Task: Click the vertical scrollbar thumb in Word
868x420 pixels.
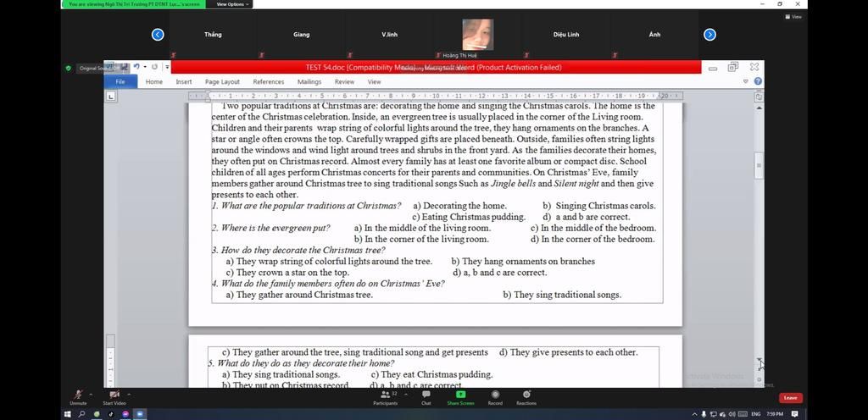Action: point(759,165)
